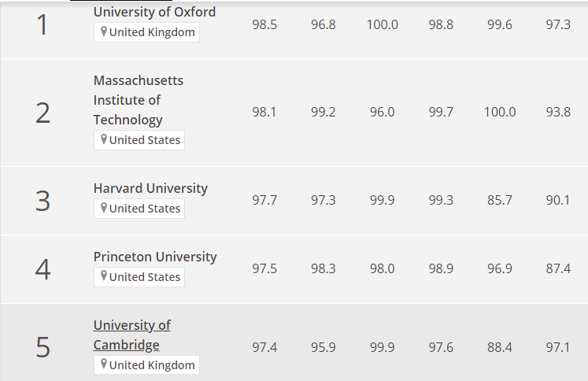Click the location pin icon under Princeton University

click(x=104, y=276)
